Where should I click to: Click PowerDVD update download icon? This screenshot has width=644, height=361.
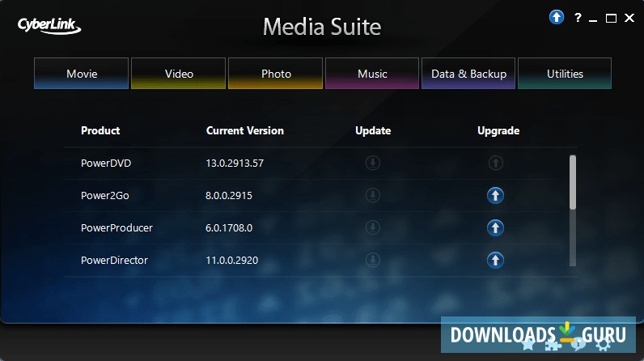373,163
